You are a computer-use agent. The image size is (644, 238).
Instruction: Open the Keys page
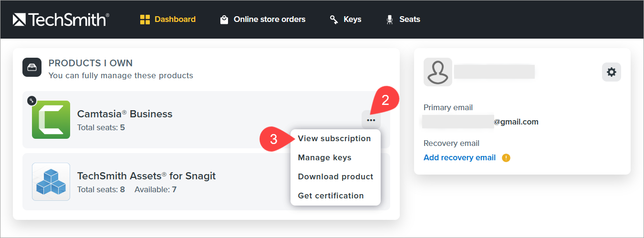coord(352,20)
